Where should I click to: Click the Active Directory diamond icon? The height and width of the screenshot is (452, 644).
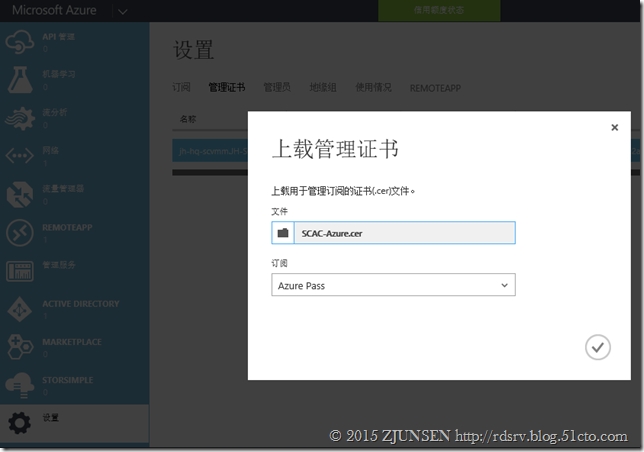(19, 309)
